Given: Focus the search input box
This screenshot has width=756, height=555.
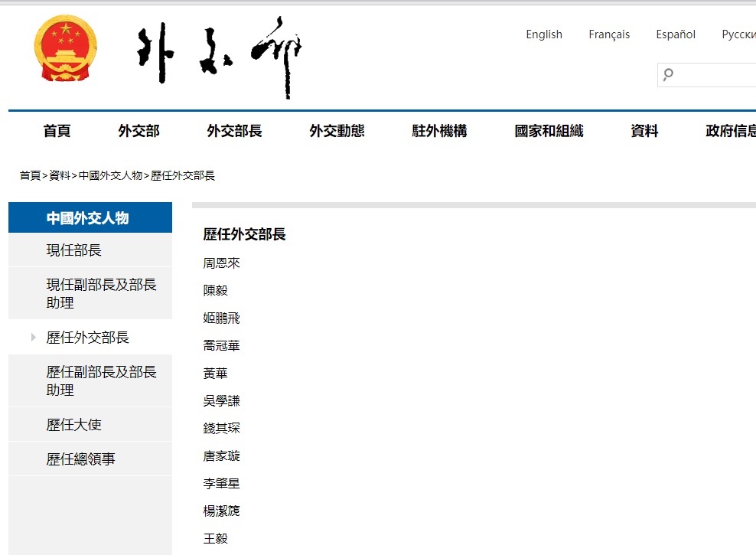Looking at the screenshot, I should pyautogui.click(x=707, y=75).
